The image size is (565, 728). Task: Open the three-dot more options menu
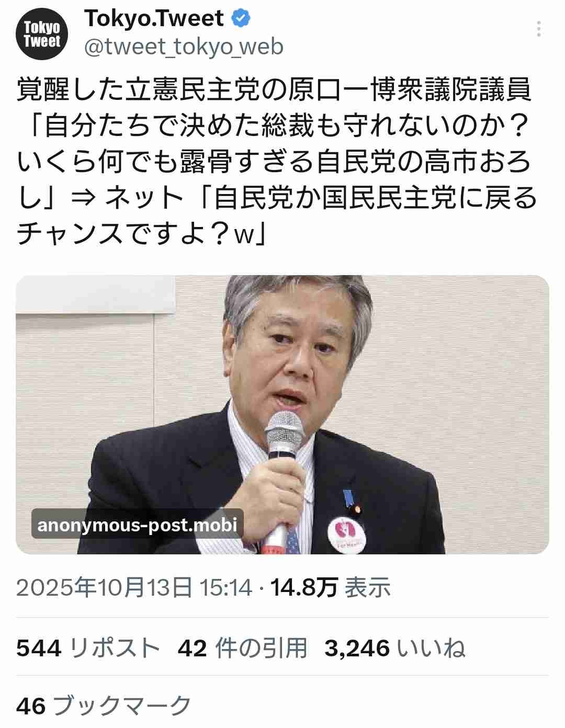coord(539,29)
